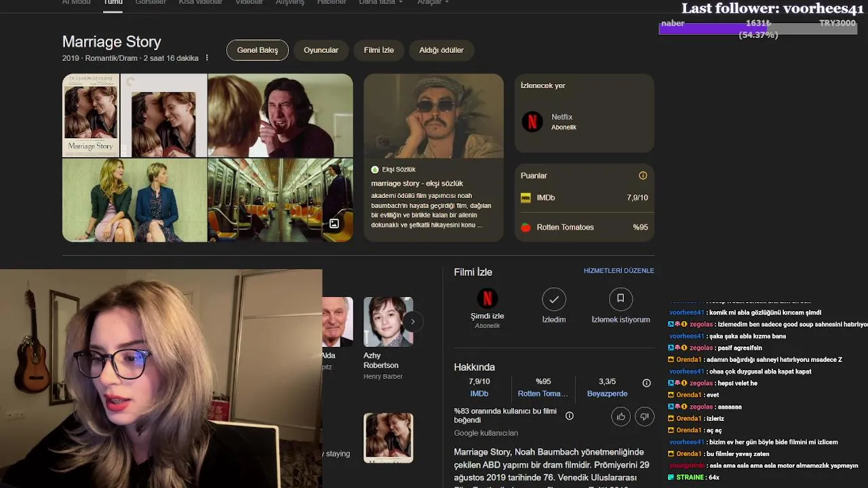Click the Netflix Şimdi izle icon
This screenshot has height=488, width=868.
pyautogui.click(x=487, y=299)
